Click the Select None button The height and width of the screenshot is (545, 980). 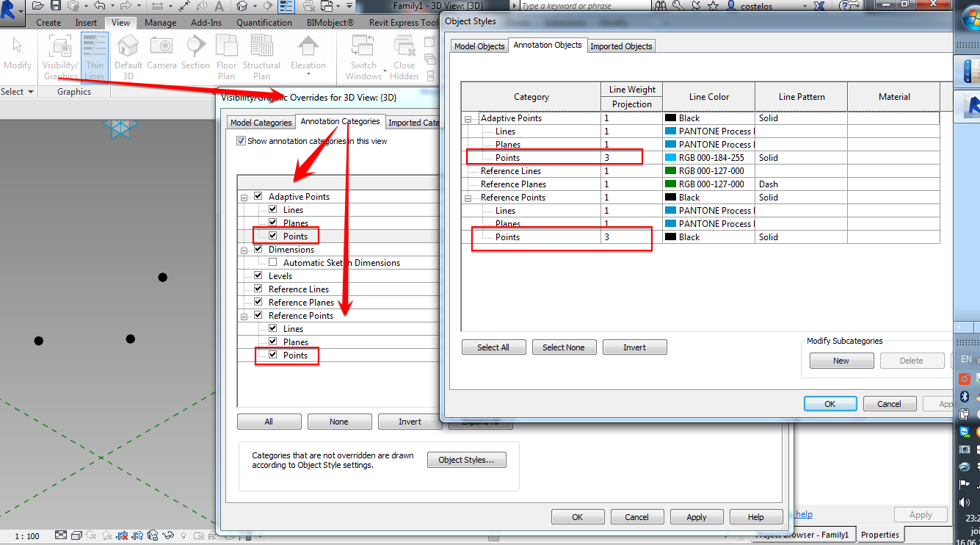(x=564, y=347)
